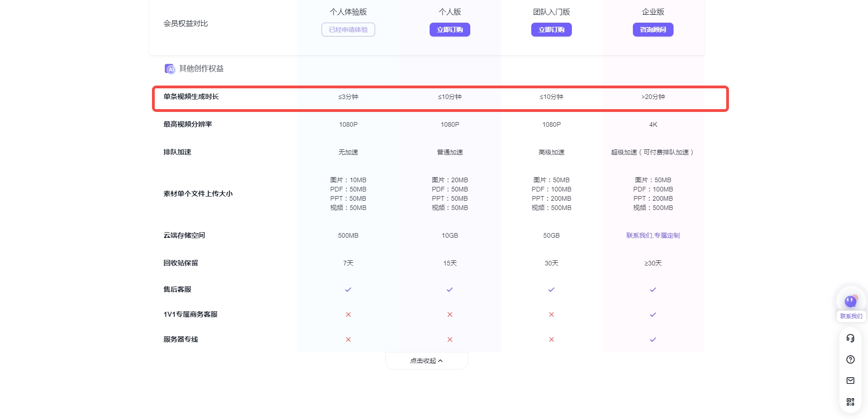
Task: Click the 无加速 value
Action: 348,152
